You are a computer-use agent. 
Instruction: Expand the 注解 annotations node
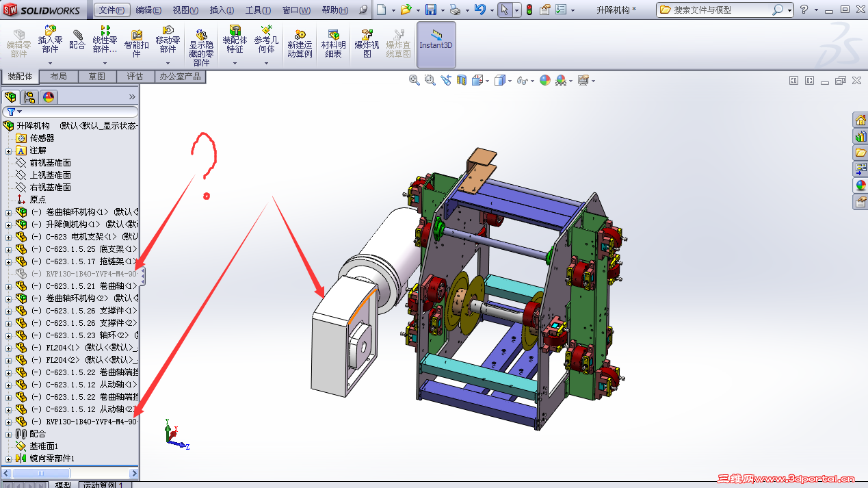8,151
